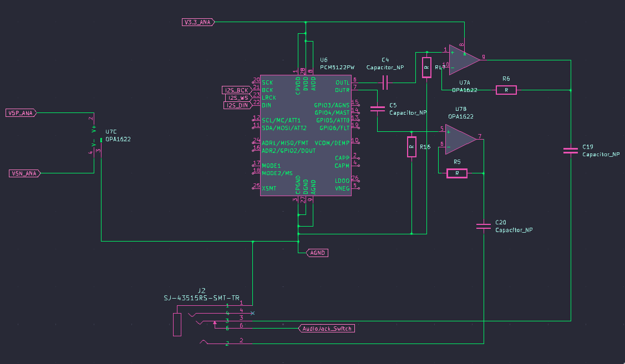Select the J2 audio jack symbol
625x364 pixels.
click(214, 324)
